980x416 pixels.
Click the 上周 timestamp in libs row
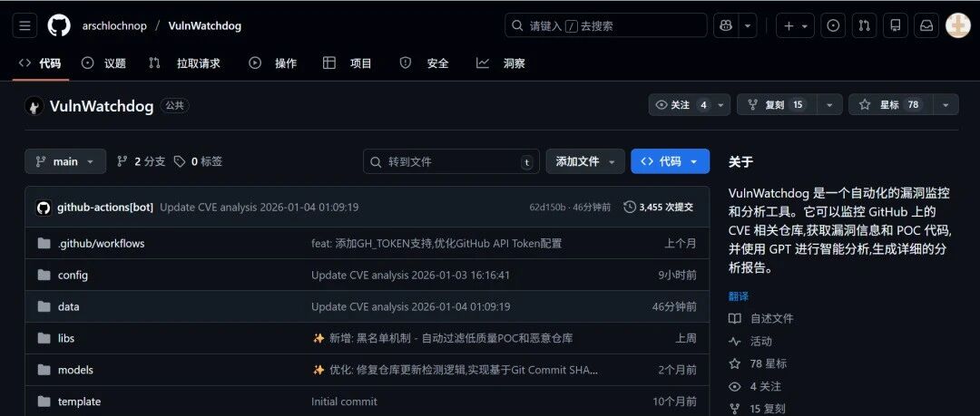point(686,339)
